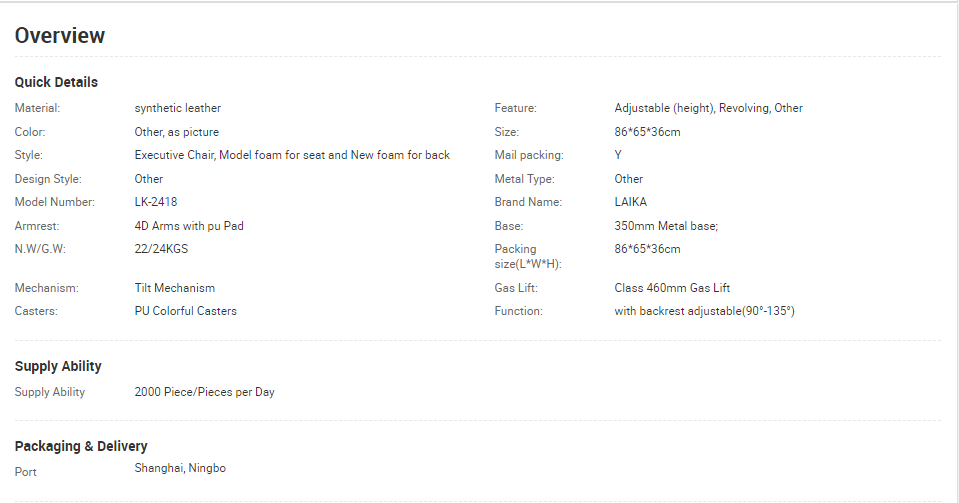Select the Quick Details section title
This screenshot has width=959, height=503.
pyautogui.click(x=56, y=82)
